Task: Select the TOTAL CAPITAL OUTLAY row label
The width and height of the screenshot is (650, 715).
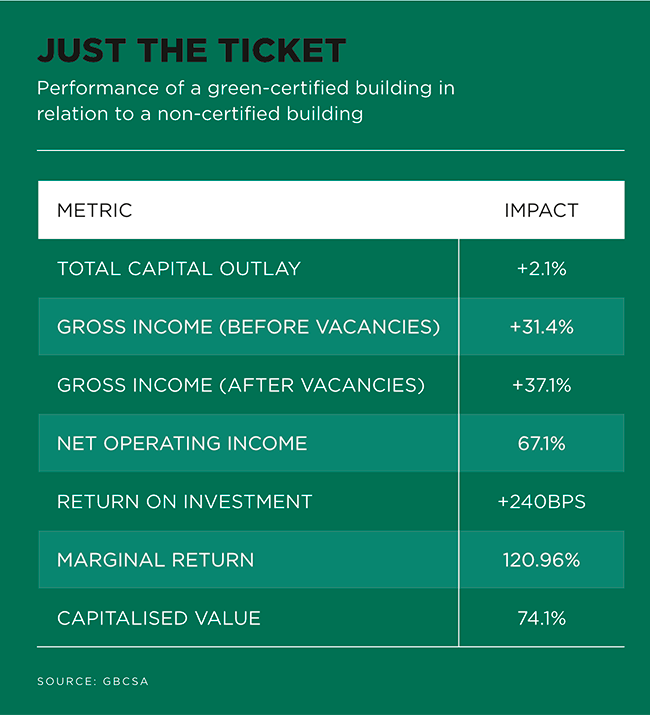Action: click(179, 268)
